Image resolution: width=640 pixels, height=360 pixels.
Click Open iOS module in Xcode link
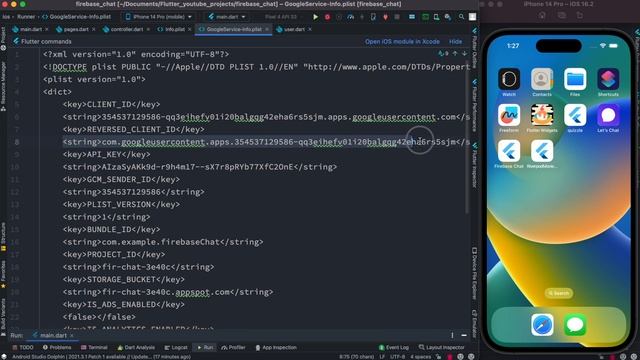coord(402,42)
